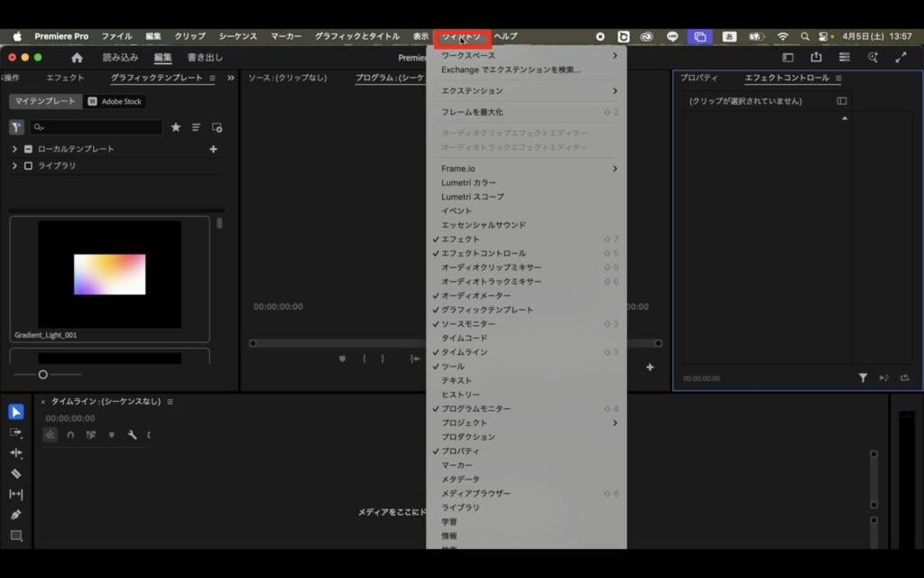Click the template search field
The image size is (924, 578).
(x=97, y=126)
